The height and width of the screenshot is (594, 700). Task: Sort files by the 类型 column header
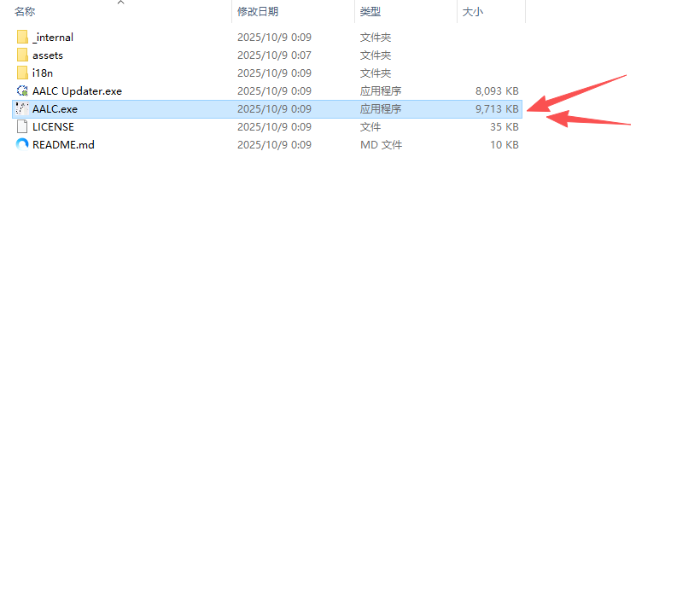tap(370, 12)
